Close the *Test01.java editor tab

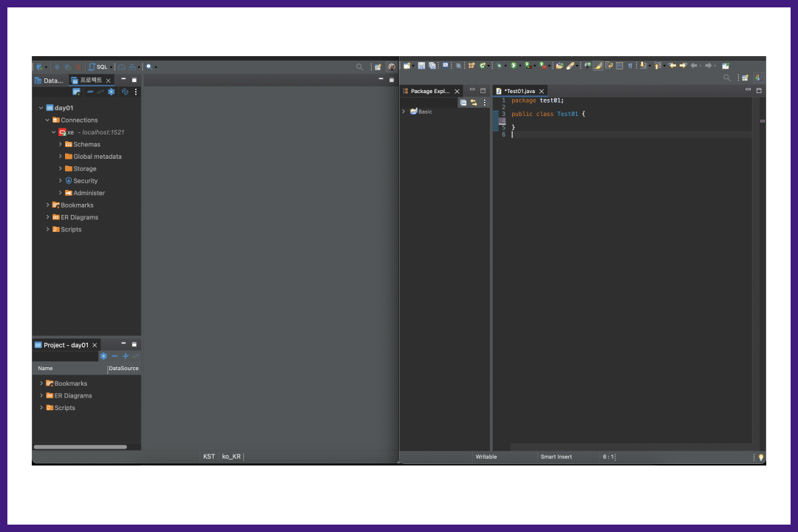tap(542, 92)
